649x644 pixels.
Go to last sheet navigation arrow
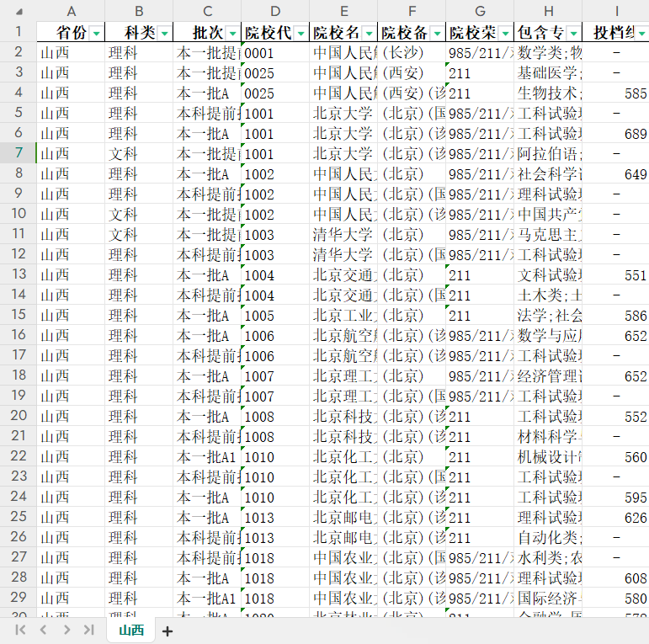click(x=89, y=630)
